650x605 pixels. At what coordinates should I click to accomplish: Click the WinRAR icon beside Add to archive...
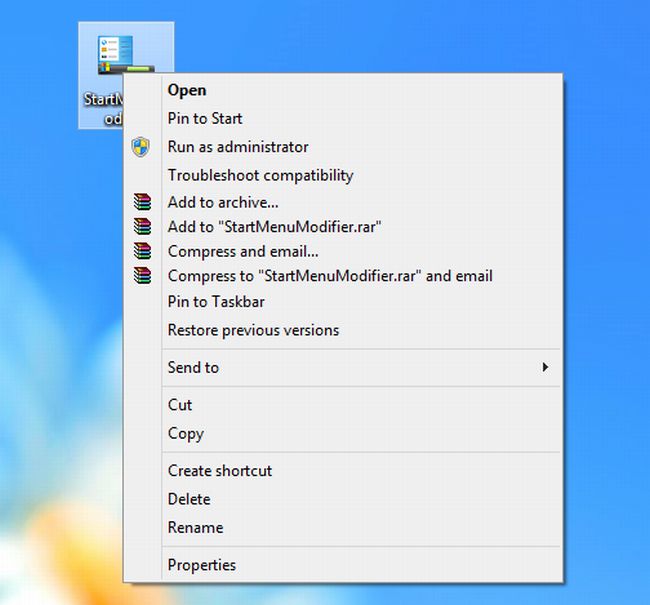142,202
